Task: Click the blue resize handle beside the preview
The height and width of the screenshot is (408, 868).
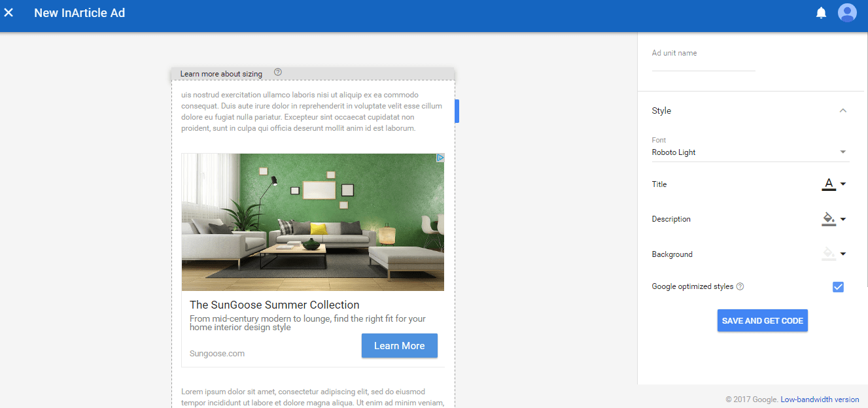Action: click(457, 111)
